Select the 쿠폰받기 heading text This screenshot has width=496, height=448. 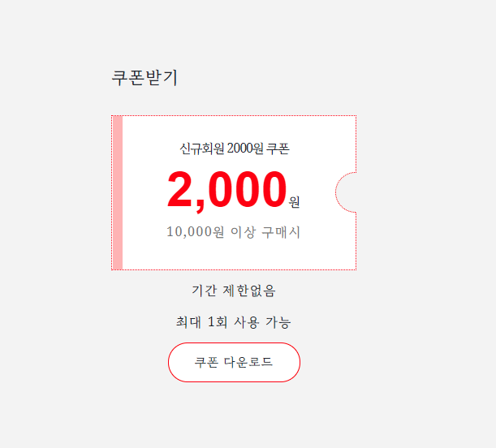click(x=144, y=78)
